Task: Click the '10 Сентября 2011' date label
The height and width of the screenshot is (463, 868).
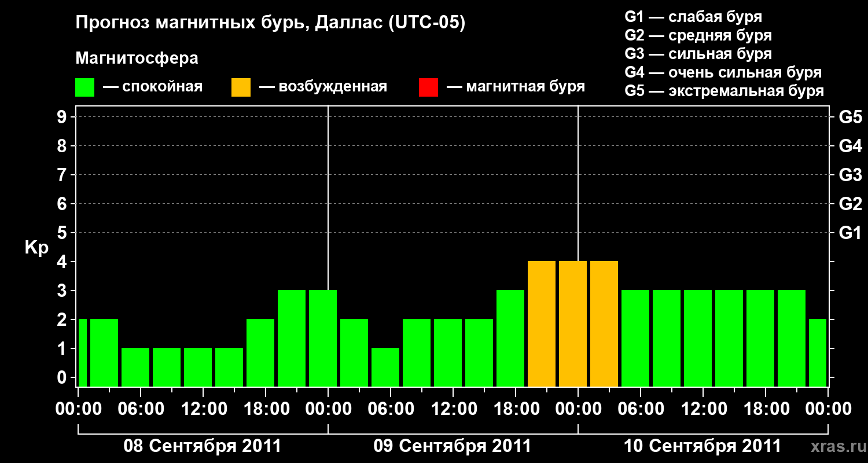Action: click(703, 446)
